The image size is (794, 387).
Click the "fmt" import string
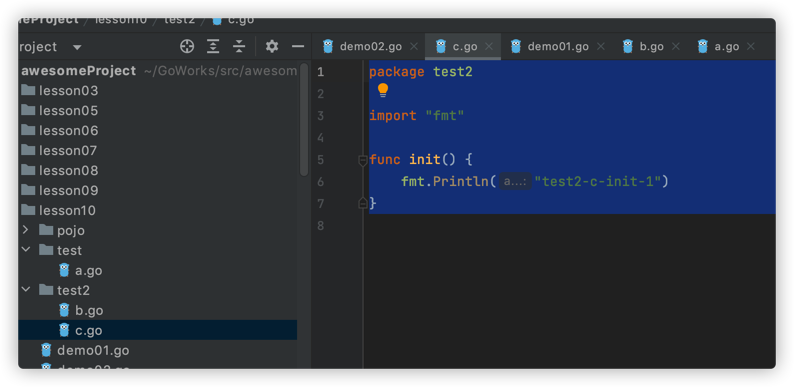pyautogui.click(x=445, y=115)
